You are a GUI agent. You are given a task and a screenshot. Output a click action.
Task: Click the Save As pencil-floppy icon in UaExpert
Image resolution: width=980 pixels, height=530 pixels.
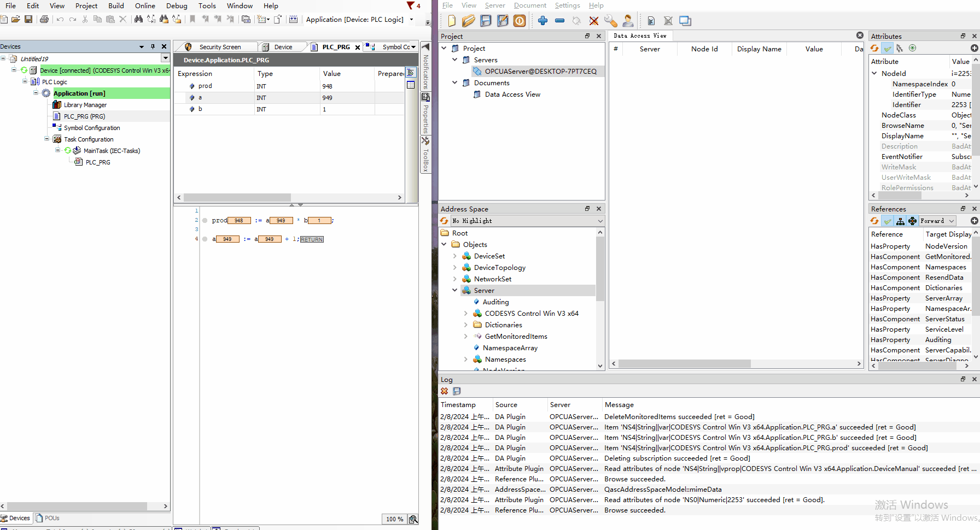click(x=503, y=21)
